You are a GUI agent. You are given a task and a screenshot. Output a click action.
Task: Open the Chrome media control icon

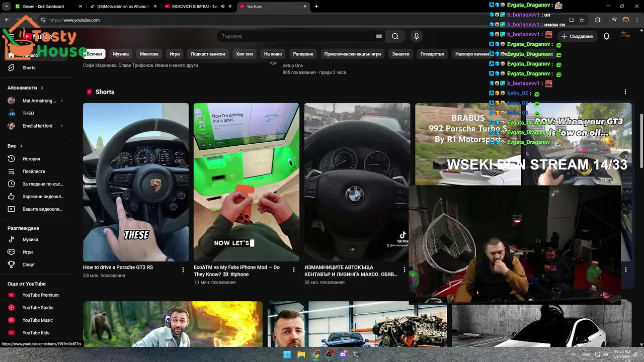(614, 20)
